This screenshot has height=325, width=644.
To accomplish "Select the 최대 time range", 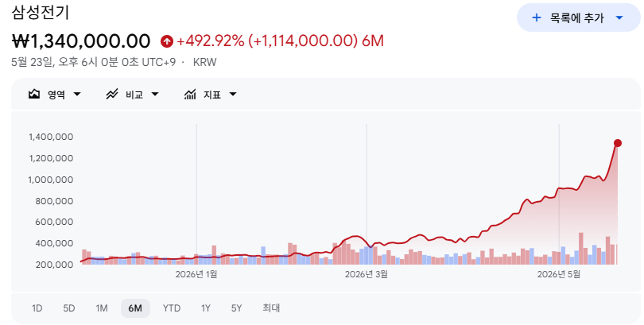I will (271, 308).
